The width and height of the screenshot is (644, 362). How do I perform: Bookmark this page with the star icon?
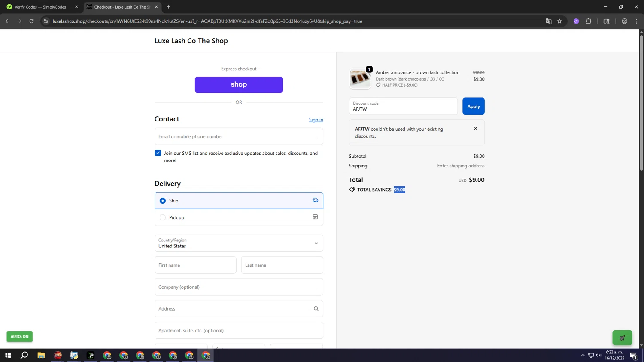click(x=559, y=21)
